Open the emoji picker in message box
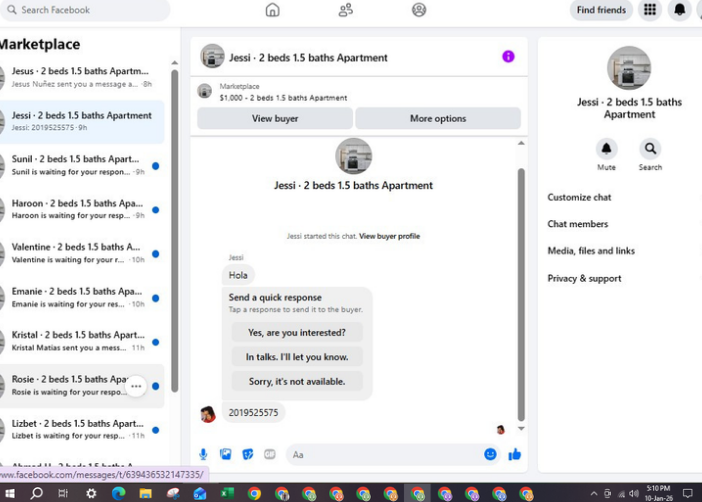The image size is (702, 502). pyautogui.click(x=490, y=454)
